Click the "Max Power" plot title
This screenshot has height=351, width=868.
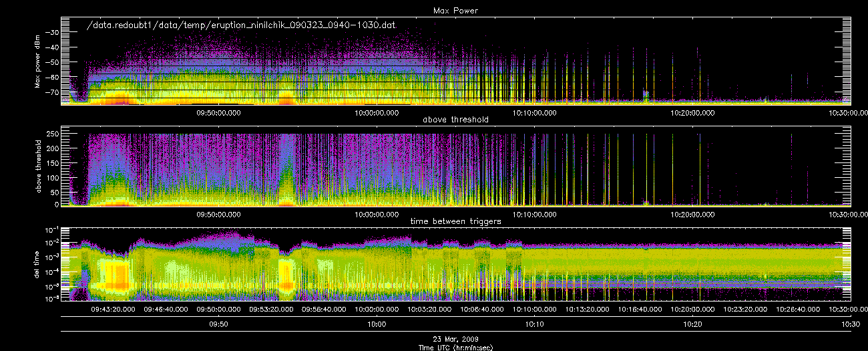click(x=457, y=11)
